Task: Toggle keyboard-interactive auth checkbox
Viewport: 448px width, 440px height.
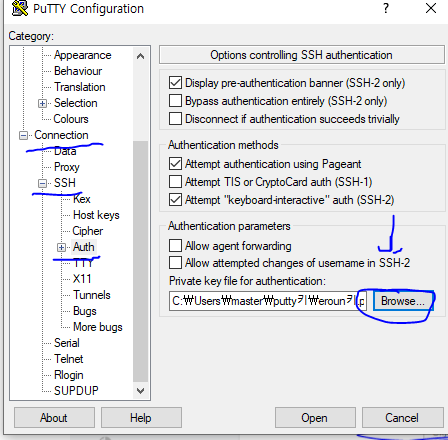Action: tap(175, 200)
